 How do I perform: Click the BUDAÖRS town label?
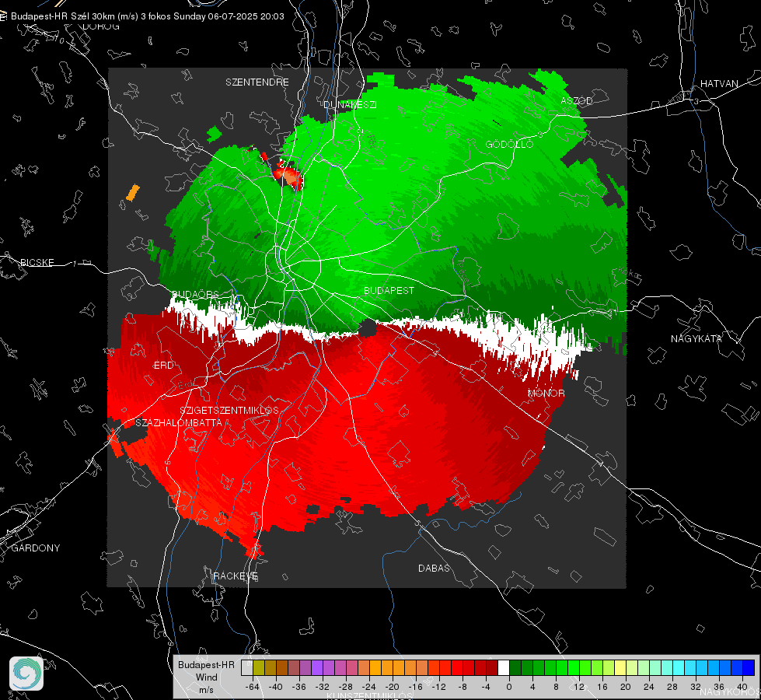pos(196,294)
